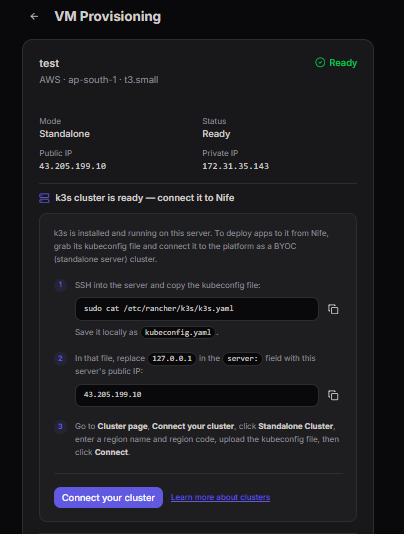Go back using the arrow beside VM Provisioning
Viewport: 404px width, 534px height.
click(x=34, y=16)
